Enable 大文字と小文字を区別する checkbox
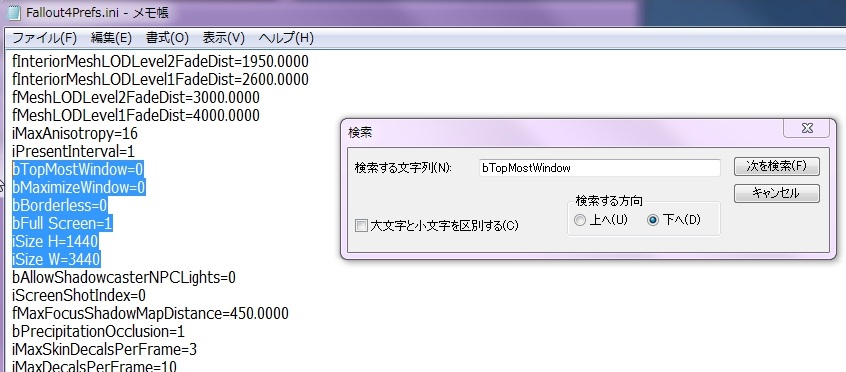This screenshot has height=372, width=846. click(x=361, y=226)
